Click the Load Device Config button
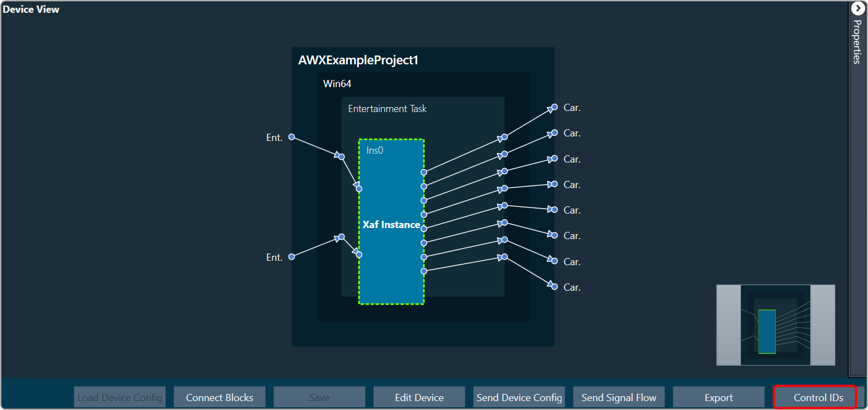 coord(120,397)
